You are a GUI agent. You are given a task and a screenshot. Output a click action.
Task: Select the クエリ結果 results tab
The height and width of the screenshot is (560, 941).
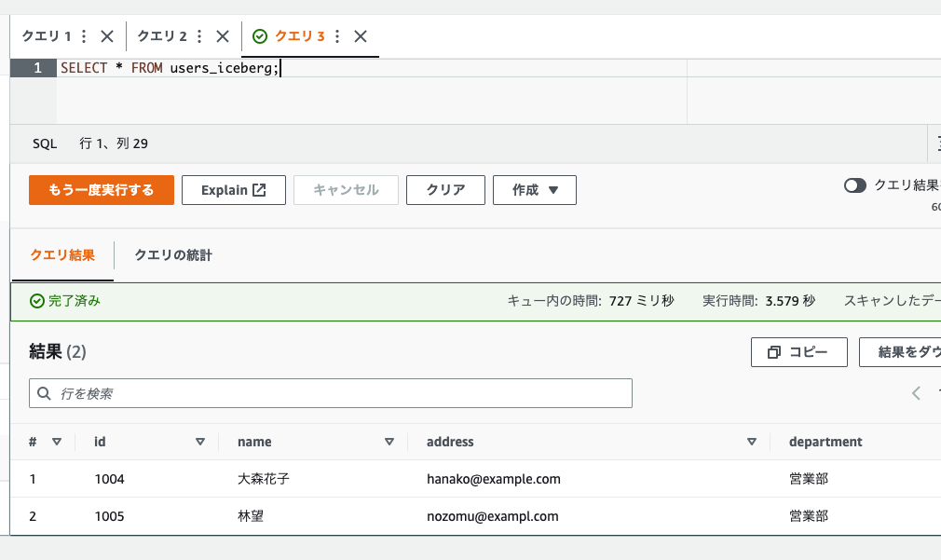tap(62, 255)
